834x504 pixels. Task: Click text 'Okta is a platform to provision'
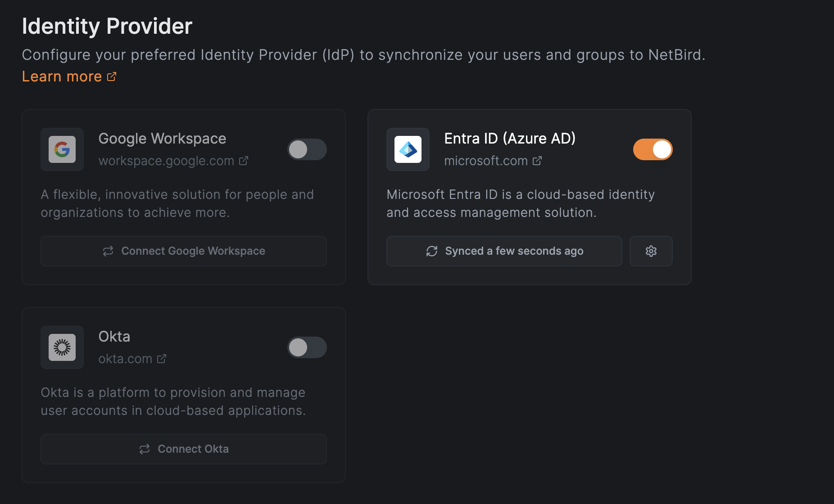133,392
